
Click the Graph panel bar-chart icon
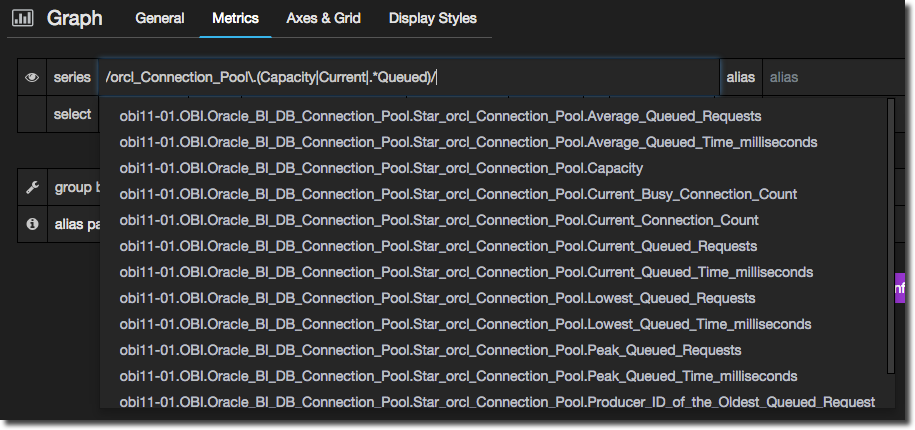pyautogui.click(x=23, y=18)
